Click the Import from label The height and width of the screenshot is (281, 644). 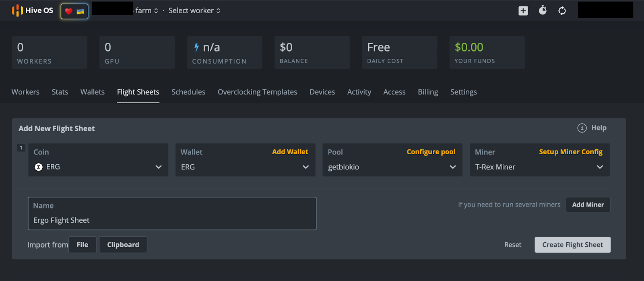pos(47,245)
